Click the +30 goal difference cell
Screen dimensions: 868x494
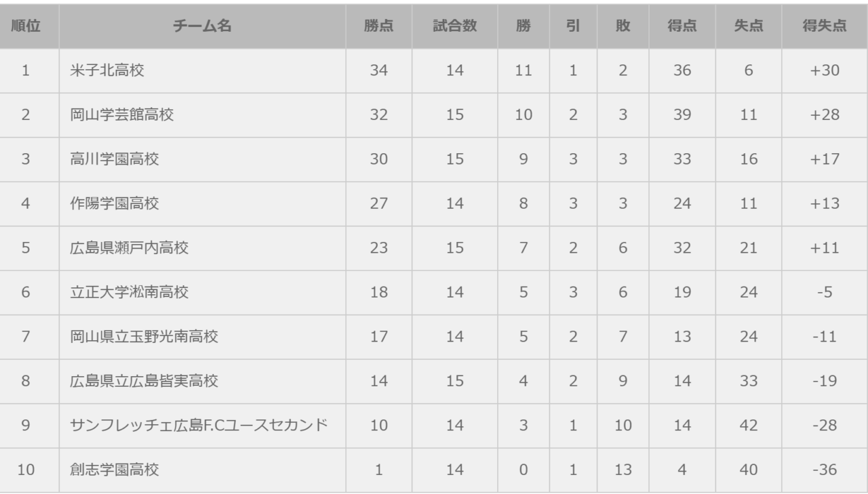(x=824, y=70)
